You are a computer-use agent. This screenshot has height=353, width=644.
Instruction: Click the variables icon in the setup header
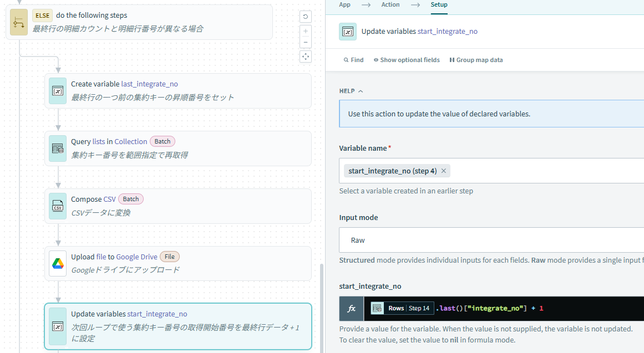pyautogui.click(x=348, y=32)
